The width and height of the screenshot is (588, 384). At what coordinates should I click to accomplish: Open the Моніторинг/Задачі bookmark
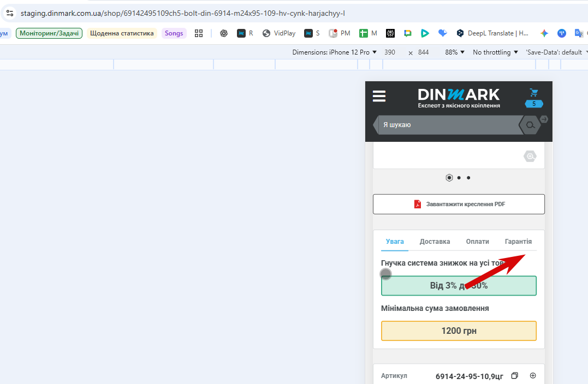(x=49, y=33)
